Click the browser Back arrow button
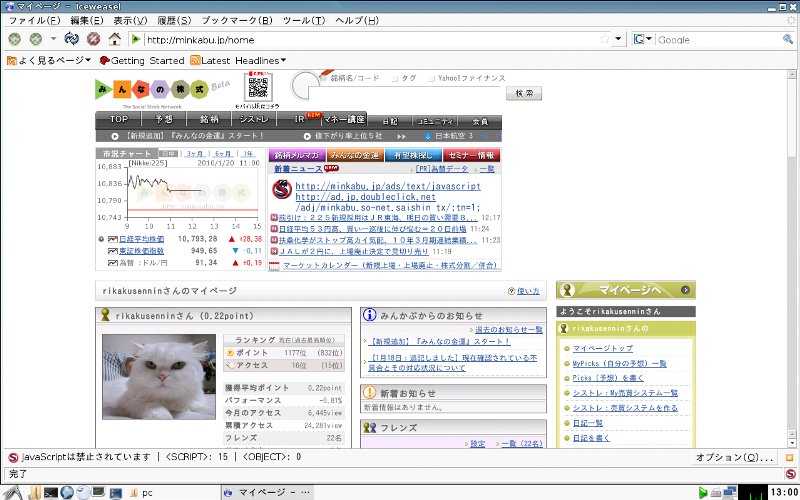Screen dimensions: 800x500 coord(14,39)
